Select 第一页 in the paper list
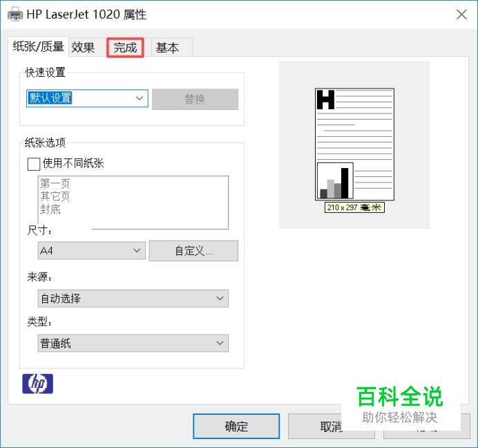This screenshot has height=448, width=478. click(x=55, y=183)
